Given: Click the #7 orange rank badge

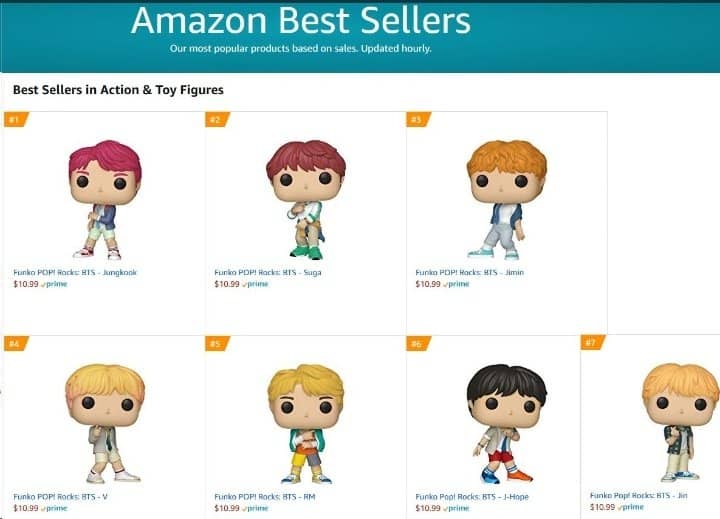Looking at the screenshot, I should click(x=592, y=344).
